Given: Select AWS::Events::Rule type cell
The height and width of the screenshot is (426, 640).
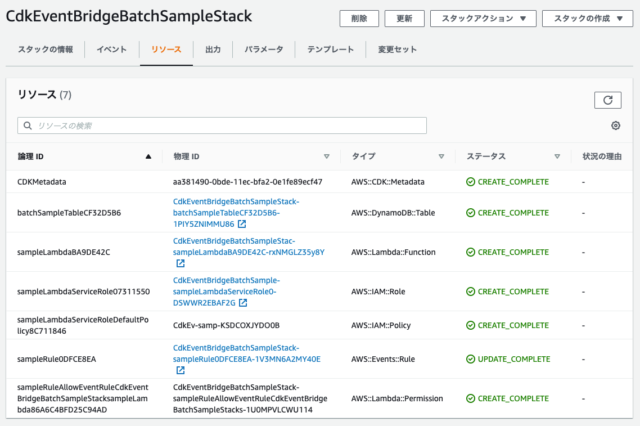Looking at the screenshot, I should pos(383,359).
